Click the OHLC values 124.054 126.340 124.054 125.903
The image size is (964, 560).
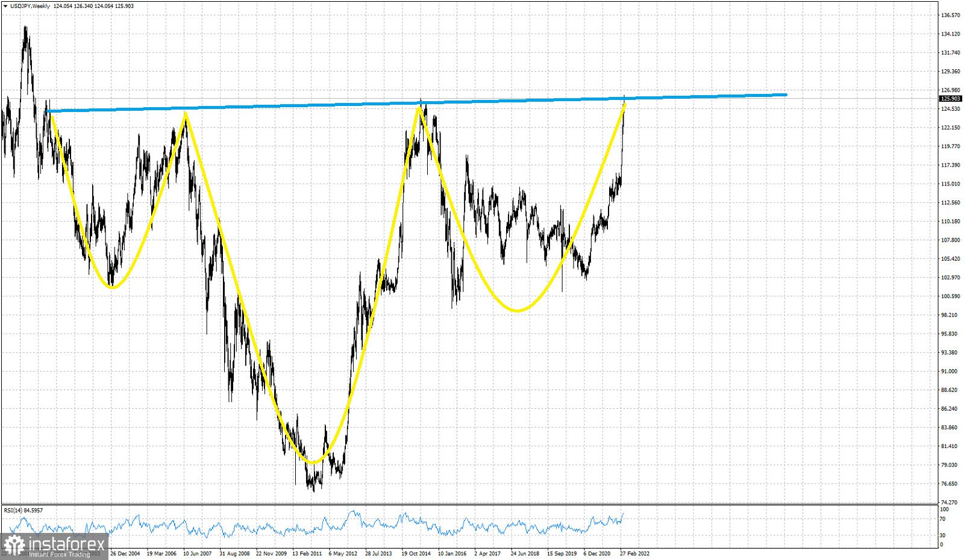pyautogui.click(x=93, y=6)
